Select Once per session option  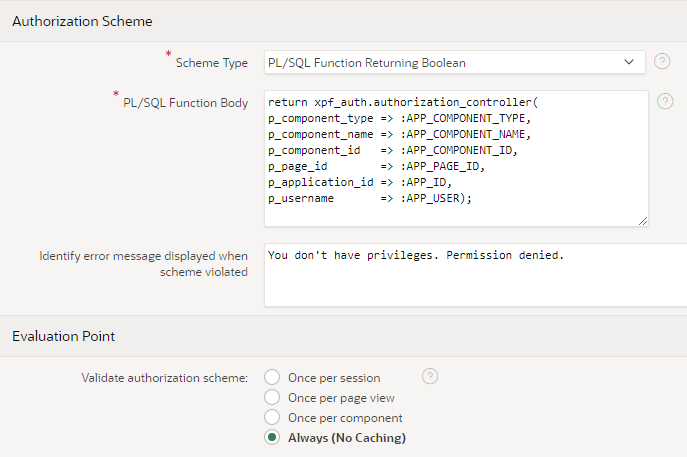click(272, 377)
